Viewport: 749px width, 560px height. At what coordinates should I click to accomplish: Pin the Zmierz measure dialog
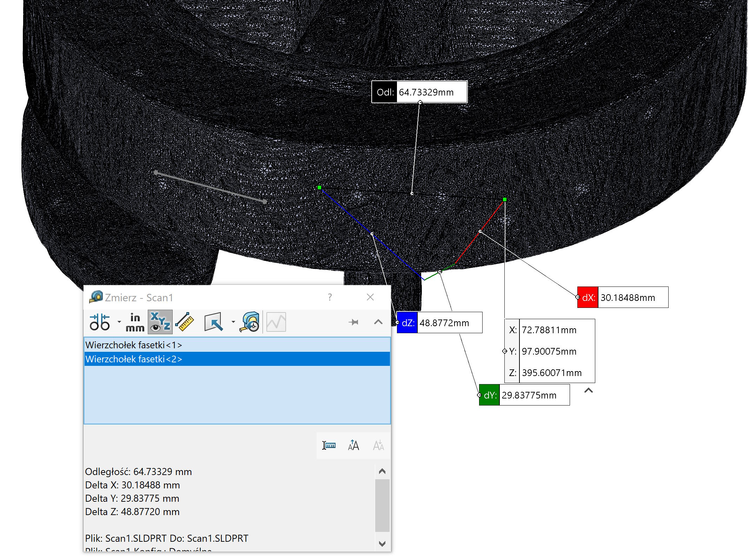point(353,322)
